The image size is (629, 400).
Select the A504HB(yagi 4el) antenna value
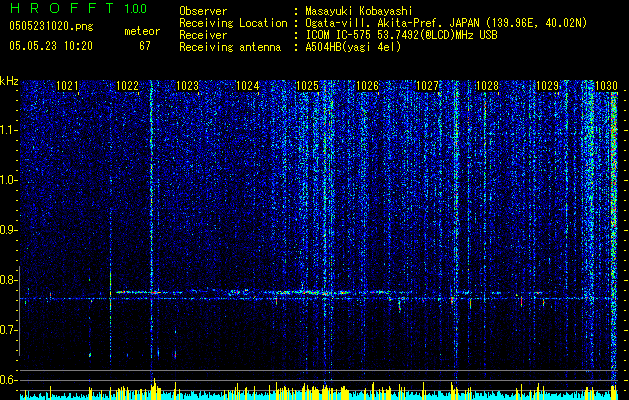tap(353, 47)
